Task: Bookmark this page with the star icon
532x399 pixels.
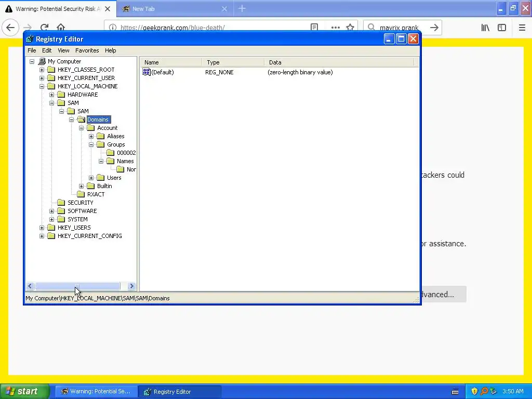Action: pyautogui.click(x=350, y=28)
